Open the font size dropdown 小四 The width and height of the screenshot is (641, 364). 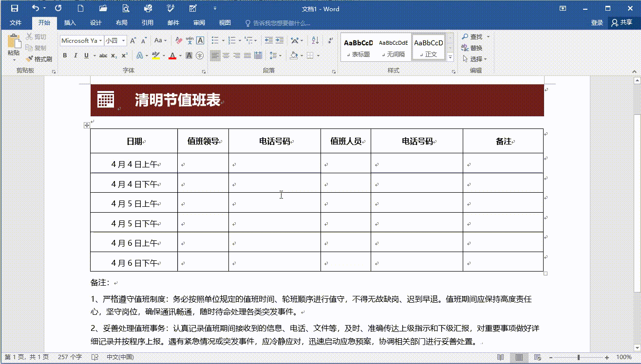(x=124, y=40)
